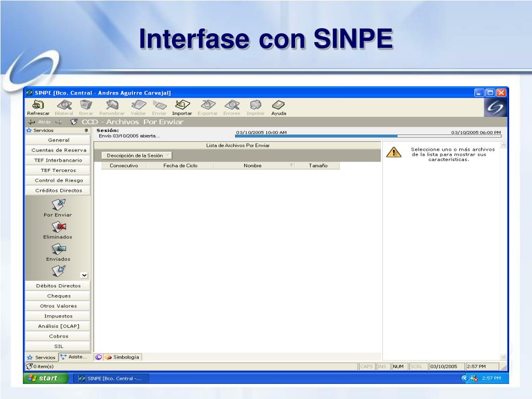
Task: Expand system tray with arrow icon
Action: [x=464, y=378]
